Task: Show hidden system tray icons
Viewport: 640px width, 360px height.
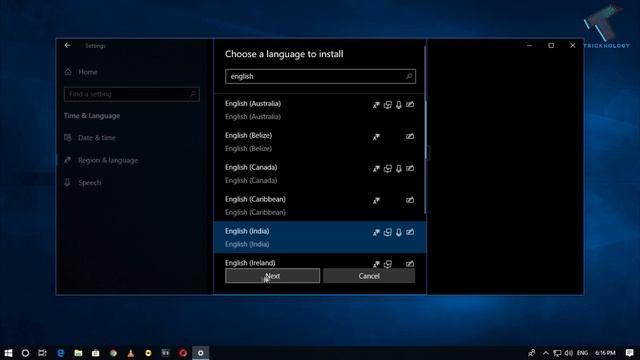Action: coord(546,353)
